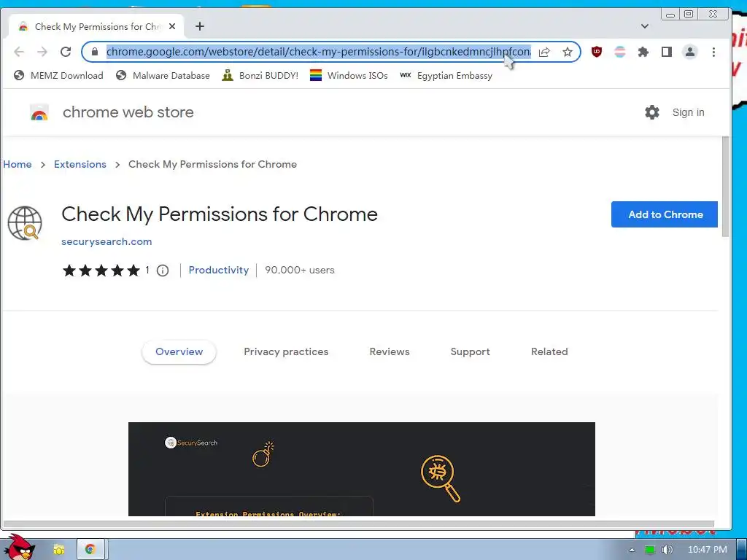The image size is (747, 560).
Task: Switch to Support tab
Action: click(x=471, y=352)
